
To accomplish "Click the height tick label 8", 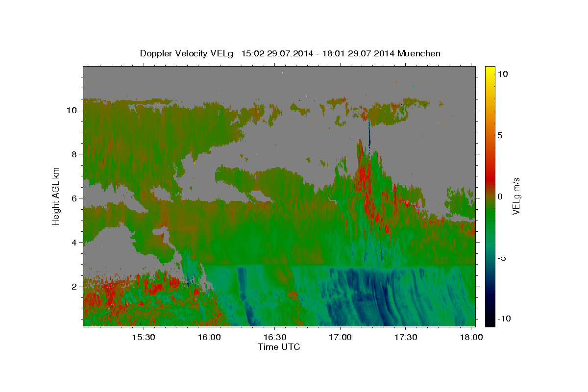I will (x=74, y=154).
